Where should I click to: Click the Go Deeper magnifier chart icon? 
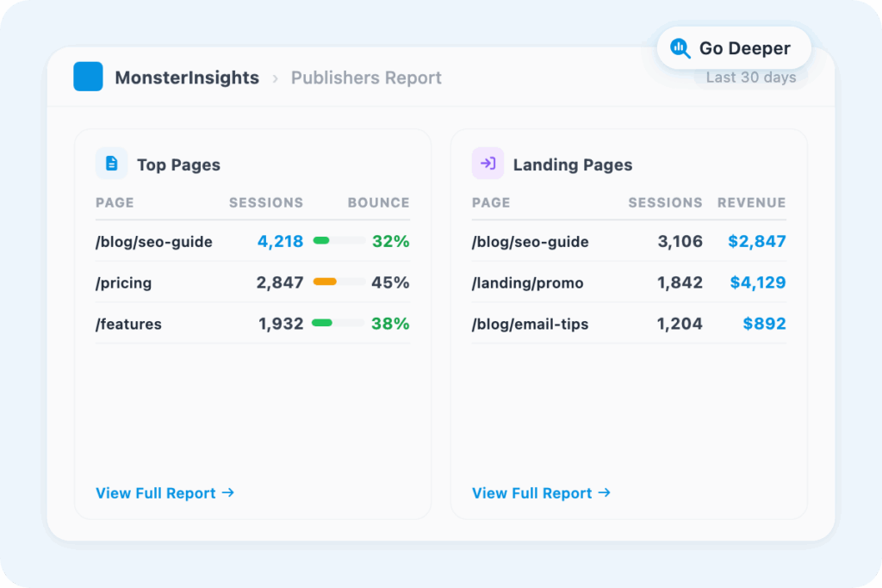(x=680, y=48)
